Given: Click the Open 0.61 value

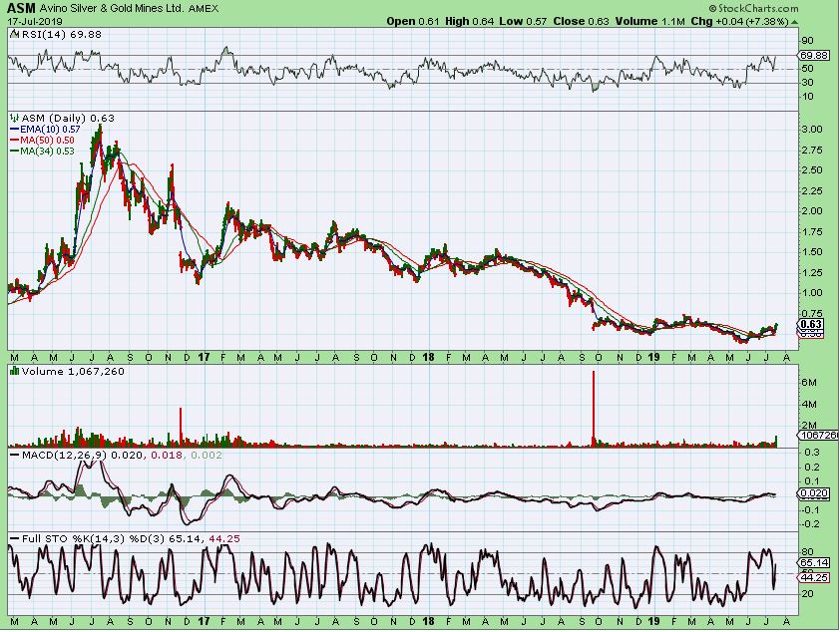Looking at the screenshot, I should pos(412,21).
